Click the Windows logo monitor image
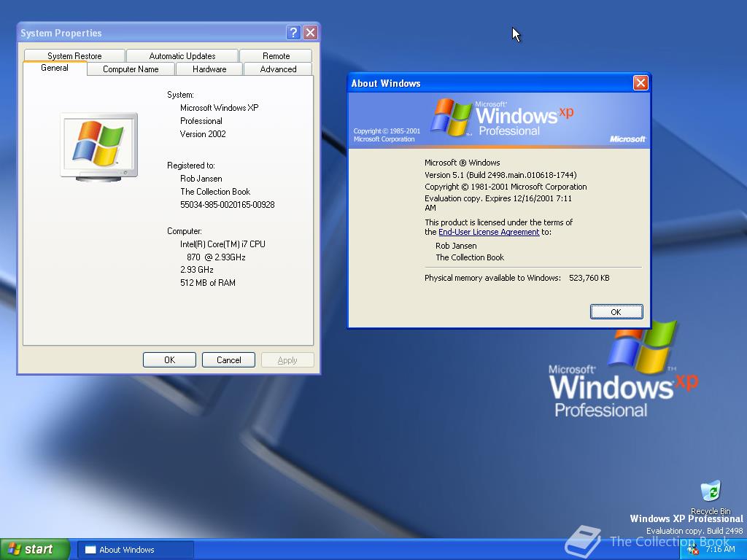The height and width of the screenshot is (560, 747). pos(99,147)
